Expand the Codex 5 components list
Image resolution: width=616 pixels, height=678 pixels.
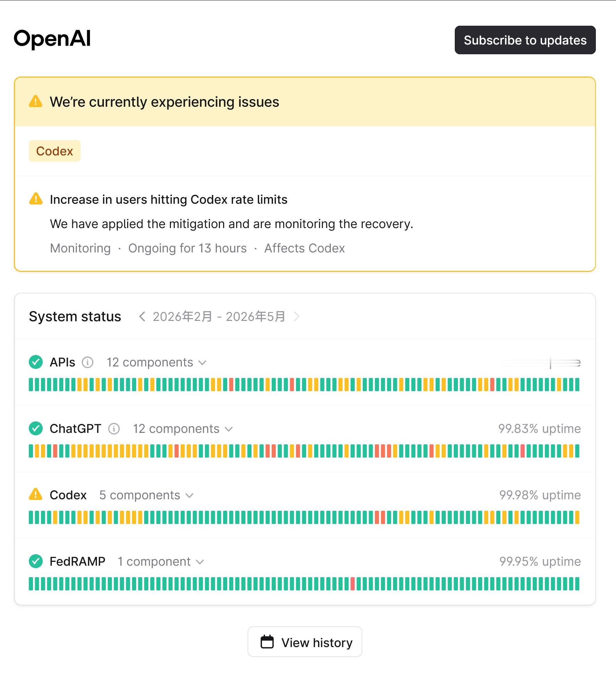146,495
